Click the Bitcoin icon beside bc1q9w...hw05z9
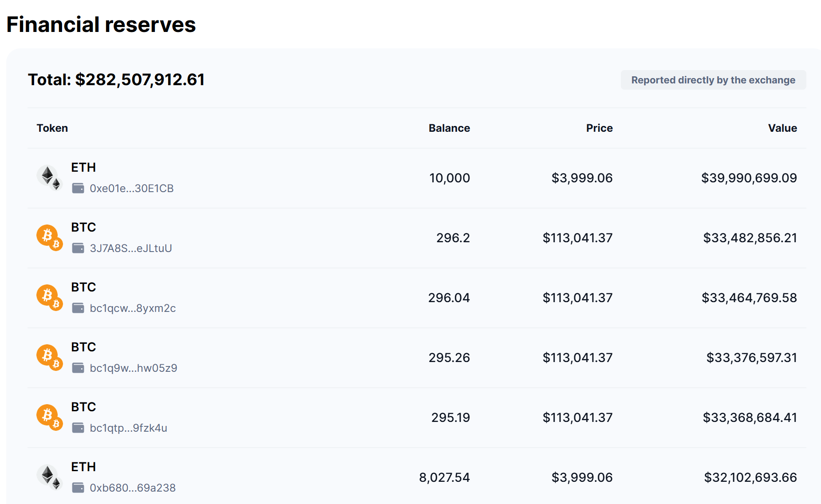The image size is (821, 504). tap(49, 358)
